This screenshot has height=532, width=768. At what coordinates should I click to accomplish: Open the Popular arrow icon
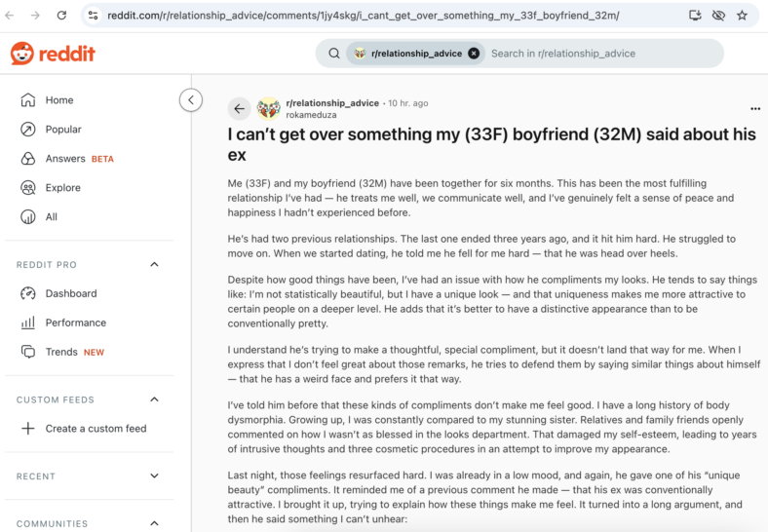(28, 130)
